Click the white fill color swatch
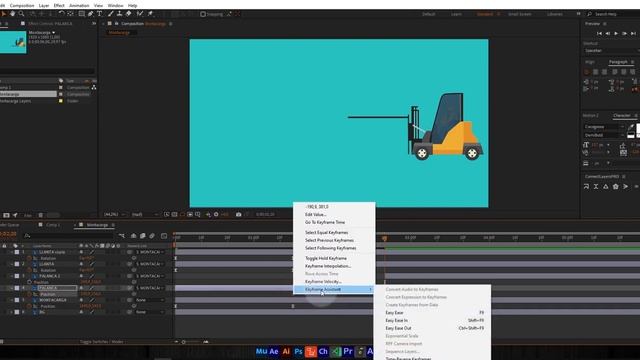640x360 pixels. point(638,129)
